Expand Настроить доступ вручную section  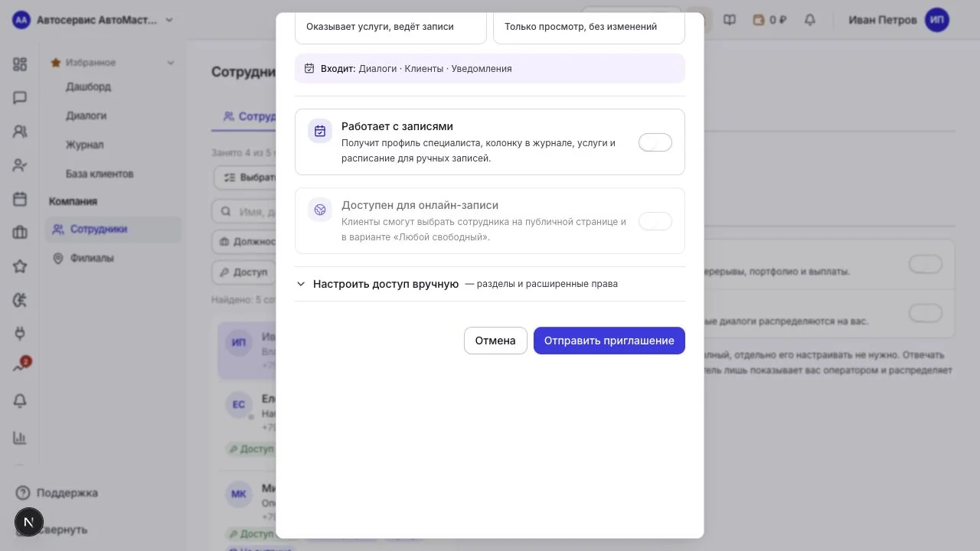(490, 284)
